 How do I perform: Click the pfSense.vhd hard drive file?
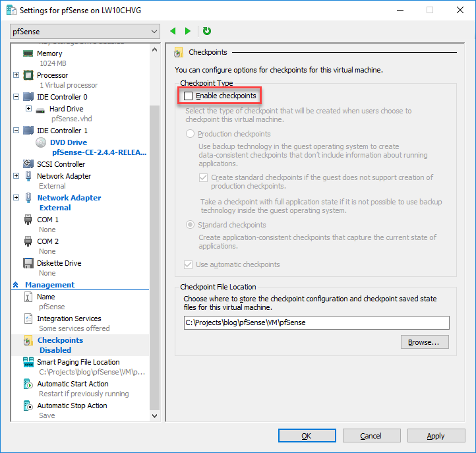coord(72,119)
